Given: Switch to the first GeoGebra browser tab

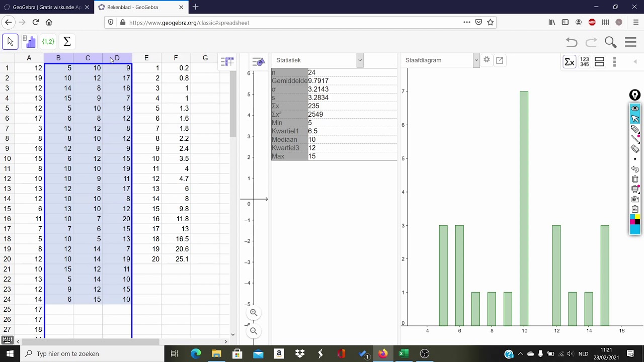Looking at the screenshot, I should [x=47, y=7].
